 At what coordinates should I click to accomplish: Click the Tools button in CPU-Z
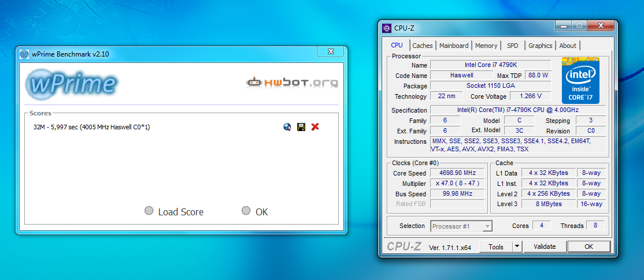point(496,247)
